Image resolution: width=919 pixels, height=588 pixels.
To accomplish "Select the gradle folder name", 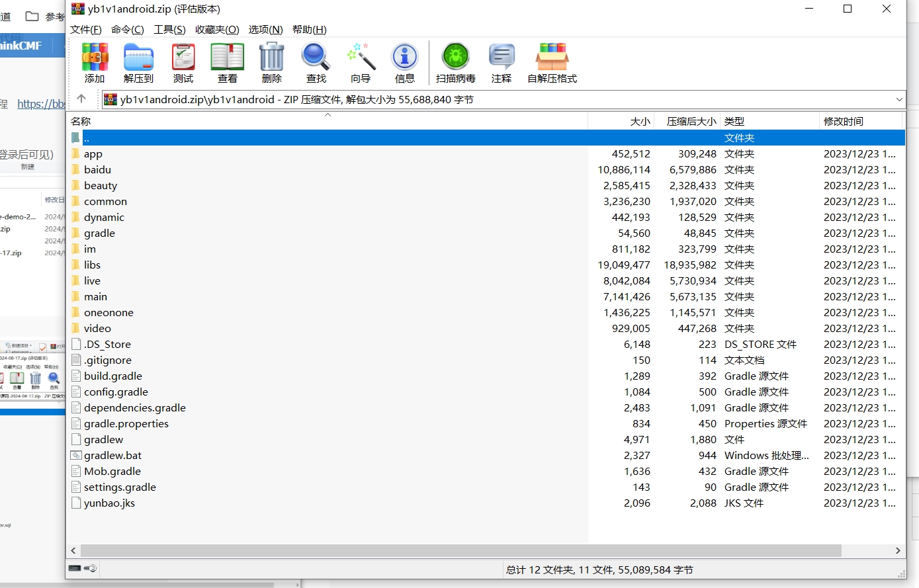I will [99, 233].
